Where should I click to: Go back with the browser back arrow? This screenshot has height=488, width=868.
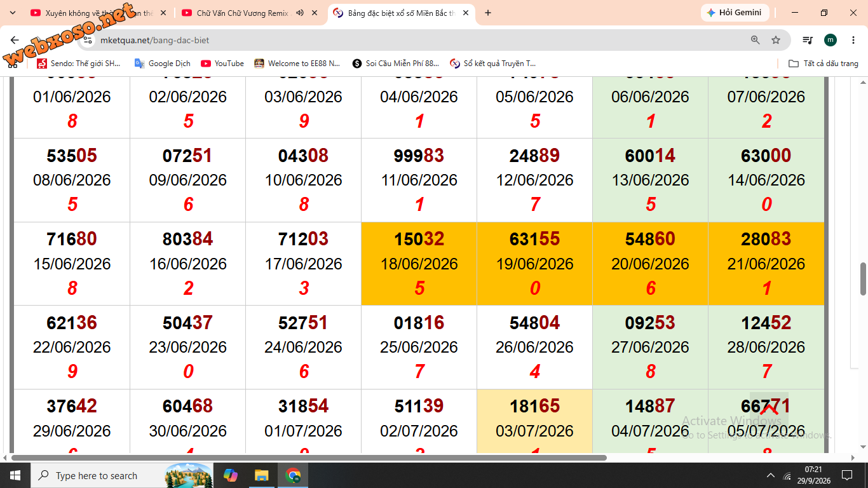15,40
